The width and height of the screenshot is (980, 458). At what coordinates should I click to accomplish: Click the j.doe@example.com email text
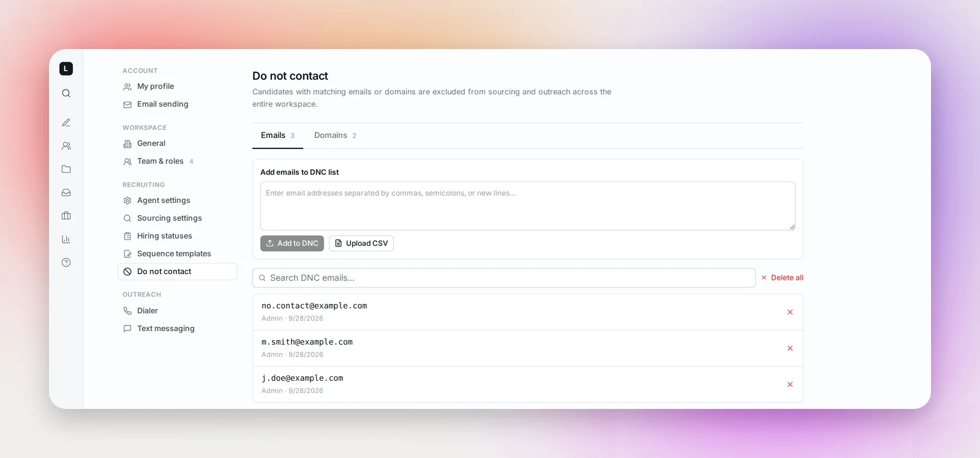(x=302, y=378)
